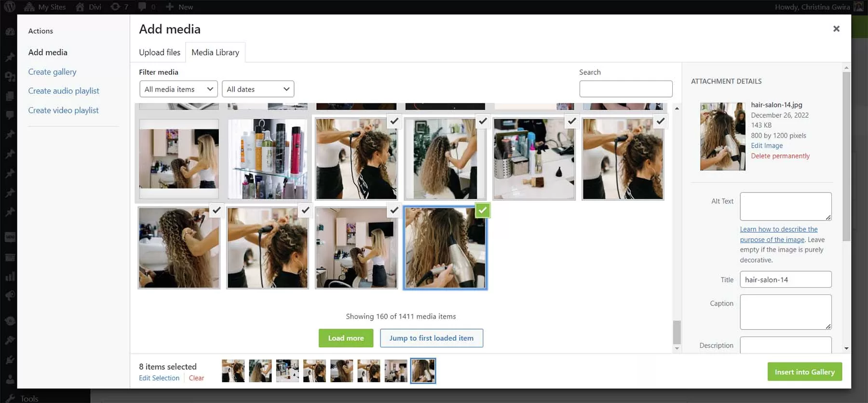Screen dimensions: 868x403
Task: Click the highlighted hair-dryer thumbnail in selection tray
Action: 423,371
